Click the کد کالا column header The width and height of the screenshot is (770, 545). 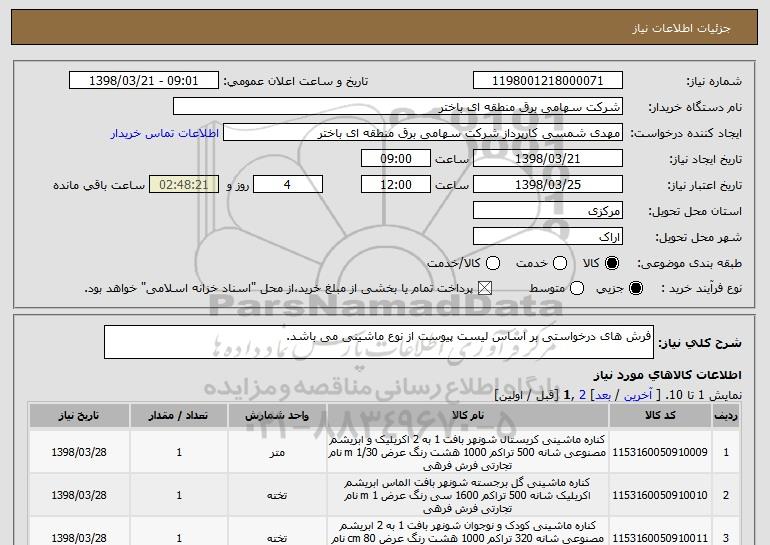(x=660, y=415)
